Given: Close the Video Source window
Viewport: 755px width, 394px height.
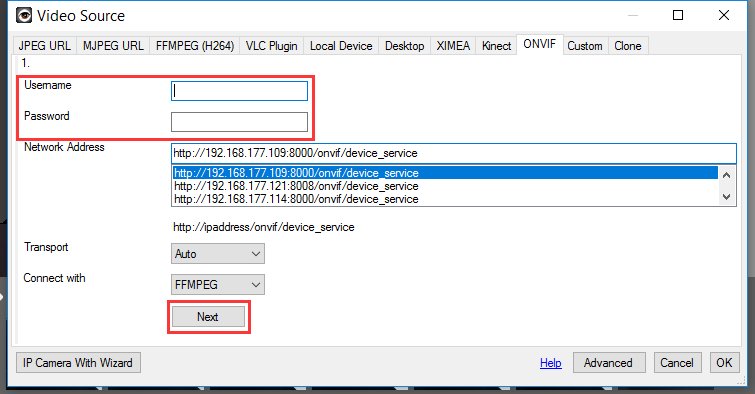Looking at the screenshot, I should click(x=724, y=15).
